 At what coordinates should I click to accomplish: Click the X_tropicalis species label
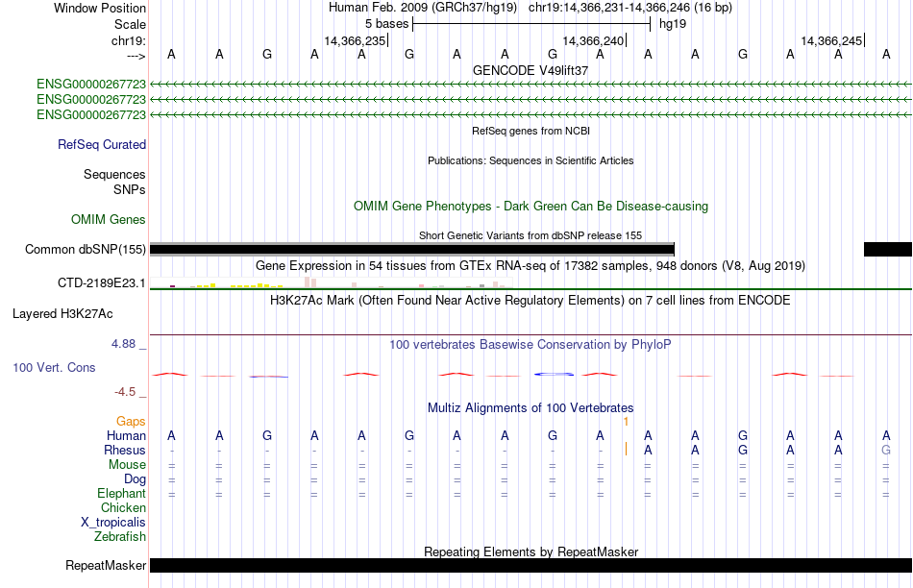pos(113,523)
